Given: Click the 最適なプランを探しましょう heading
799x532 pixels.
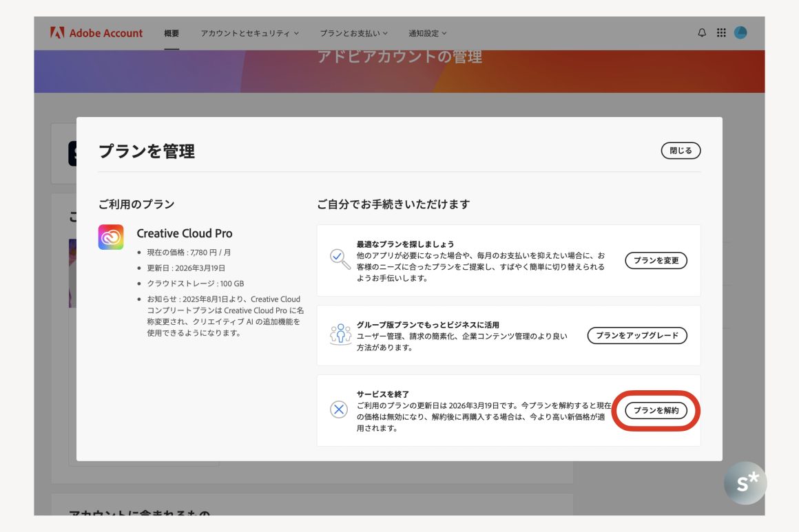Looking at the screenshot, I should (x=405, y=244).
